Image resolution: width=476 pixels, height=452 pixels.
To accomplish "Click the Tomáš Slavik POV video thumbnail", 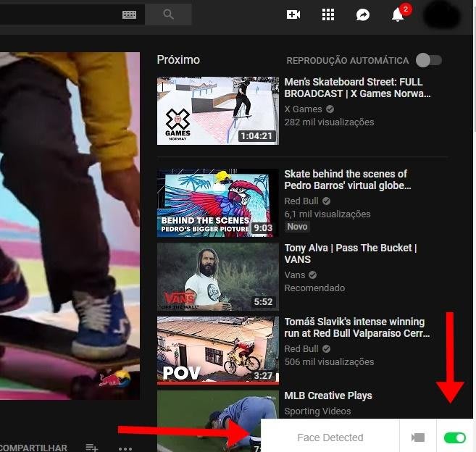I will (x=217, y=349).
